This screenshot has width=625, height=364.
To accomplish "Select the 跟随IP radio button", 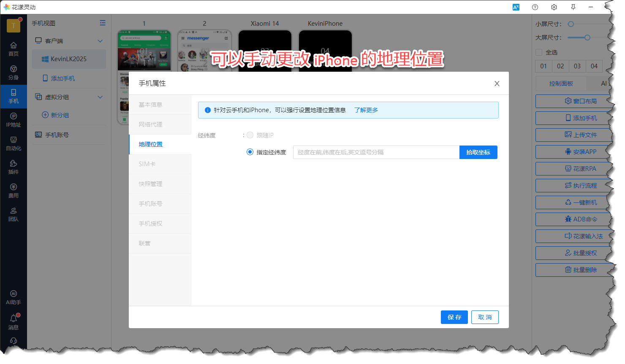I will (x=250, y=135).
